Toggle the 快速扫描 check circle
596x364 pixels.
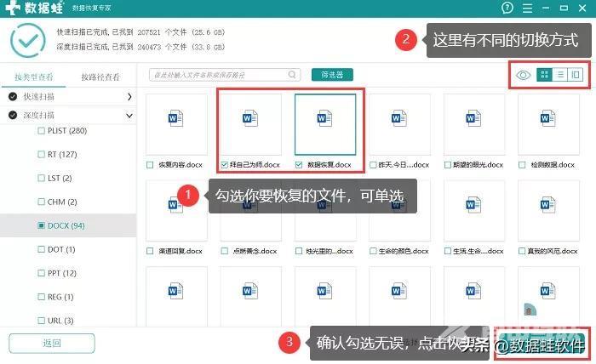point(13,96)
